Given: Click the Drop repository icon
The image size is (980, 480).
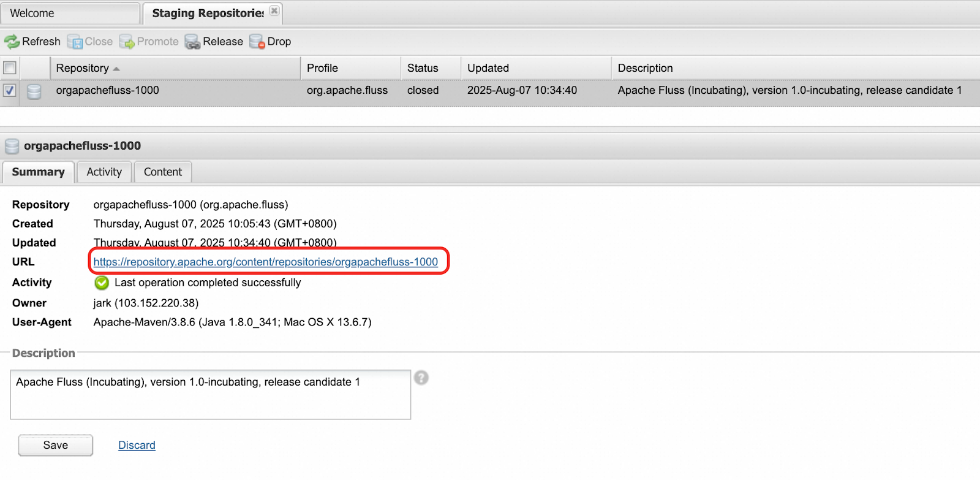Looking at the screenshot, I should point(257,42).
